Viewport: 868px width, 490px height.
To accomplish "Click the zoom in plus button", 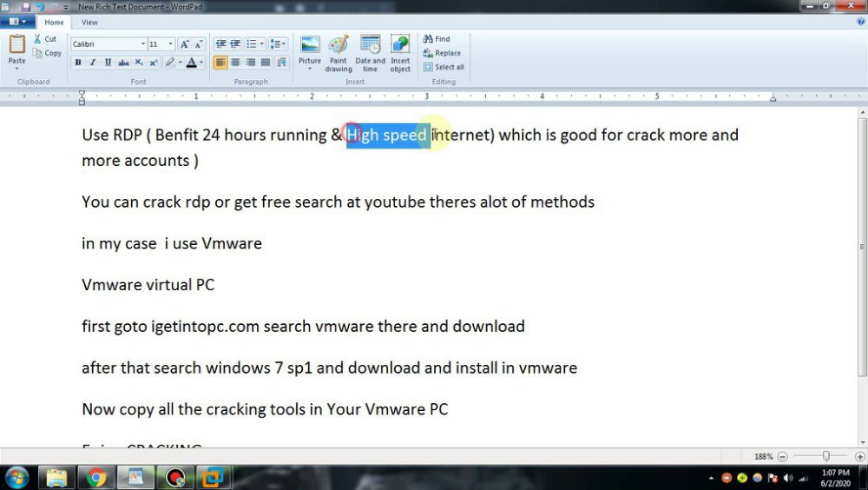I will click(859, 457).
